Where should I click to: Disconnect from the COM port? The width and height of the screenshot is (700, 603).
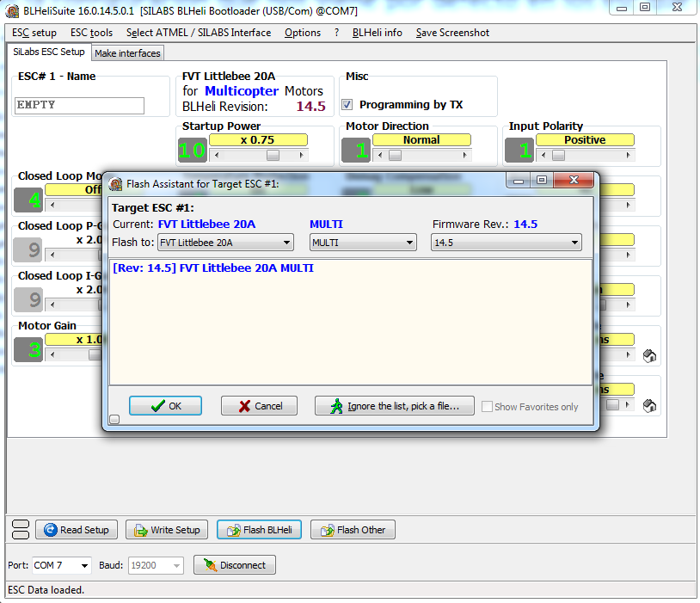(x=234, y=565)
